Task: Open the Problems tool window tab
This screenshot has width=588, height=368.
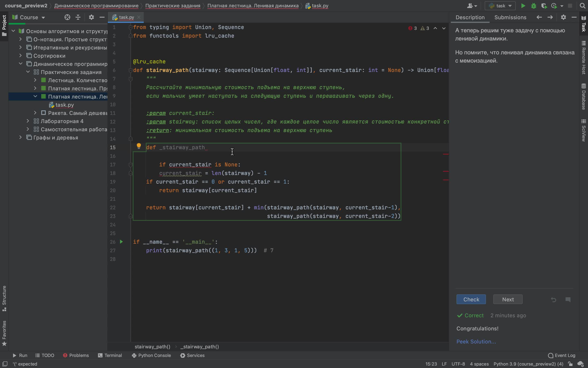Action: [76, 355]
